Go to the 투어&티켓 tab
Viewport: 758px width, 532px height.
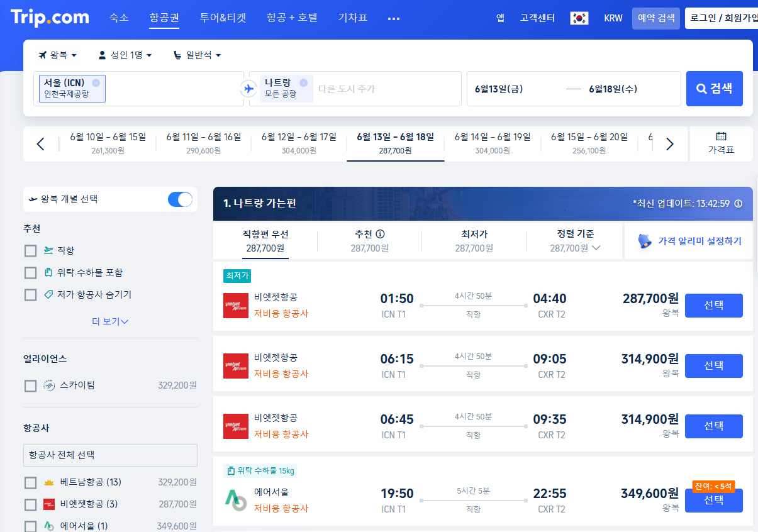tap(223, 18)
